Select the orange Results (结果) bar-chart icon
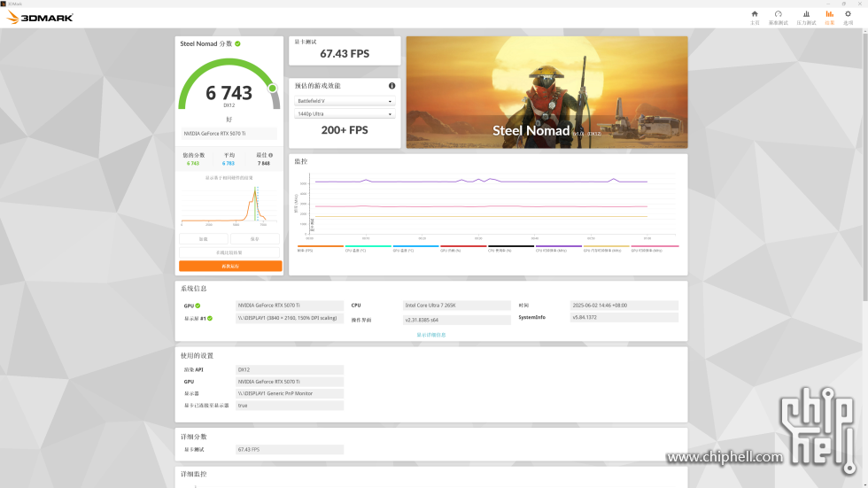This screenshot has width=868, height=488. 829,17
